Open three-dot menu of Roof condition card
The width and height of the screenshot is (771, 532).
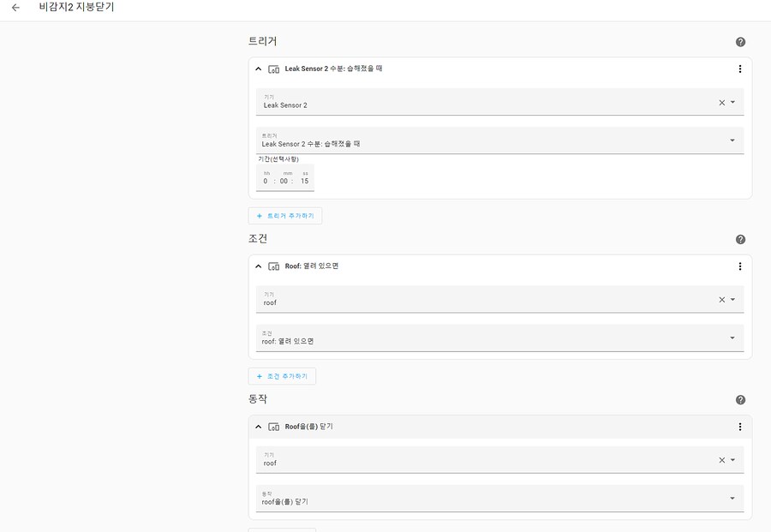click(x=740, y=266)
